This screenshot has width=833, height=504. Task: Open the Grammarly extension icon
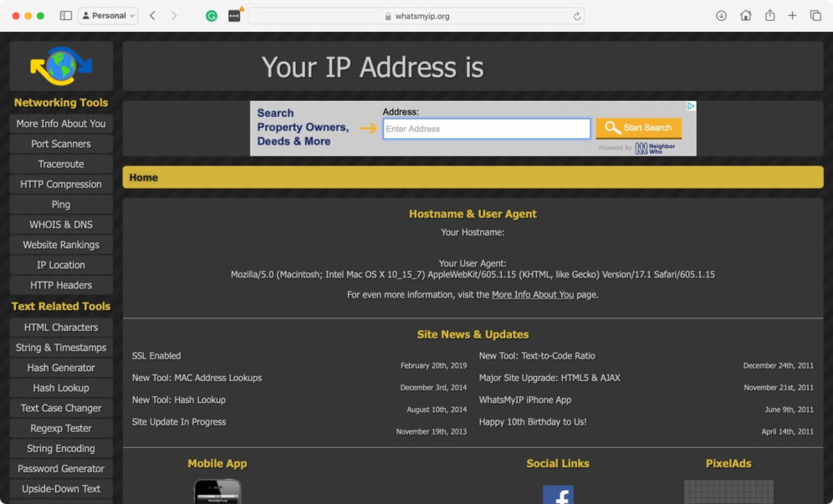[x=211, y=15]
